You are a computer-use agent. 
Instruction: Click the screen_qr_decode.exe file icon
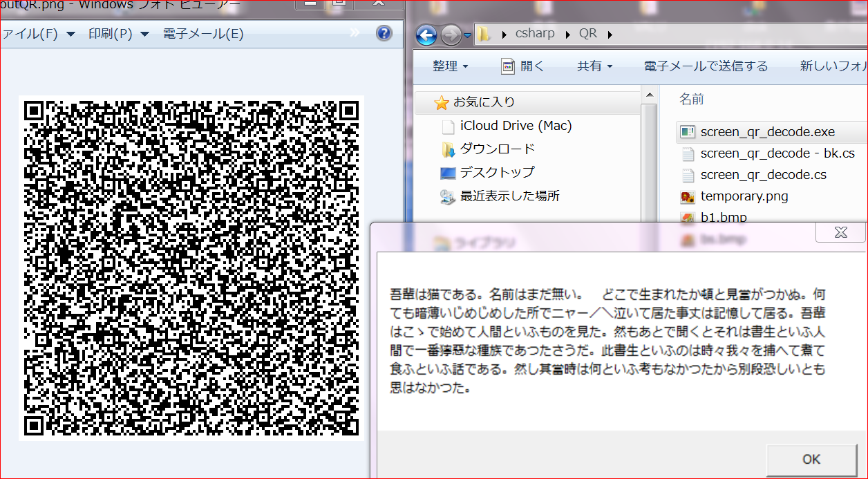[x=686, y=132]
